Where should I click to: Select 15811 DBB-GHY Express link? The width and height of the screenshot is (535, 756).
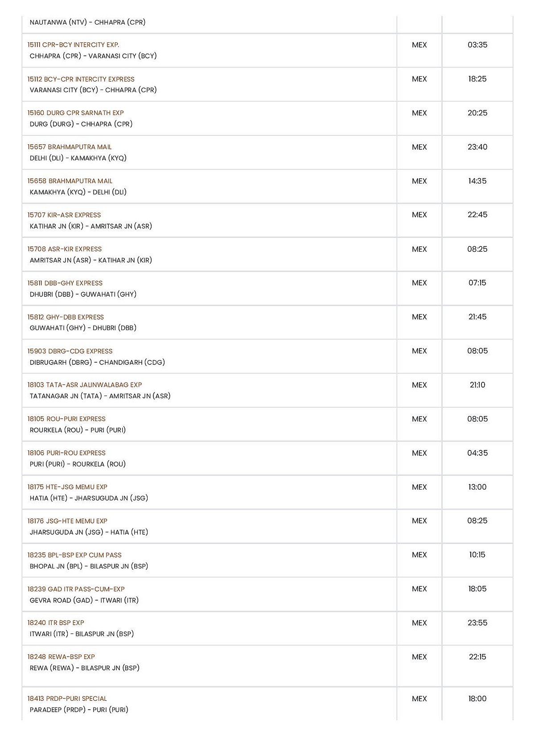[65, 283]
